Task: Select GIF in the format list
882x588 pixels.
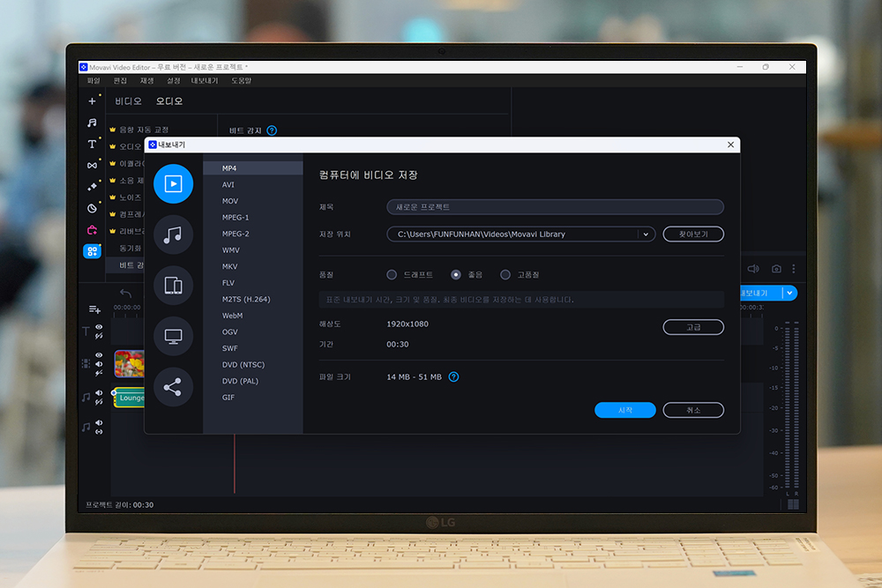Action: pos(252,397)
